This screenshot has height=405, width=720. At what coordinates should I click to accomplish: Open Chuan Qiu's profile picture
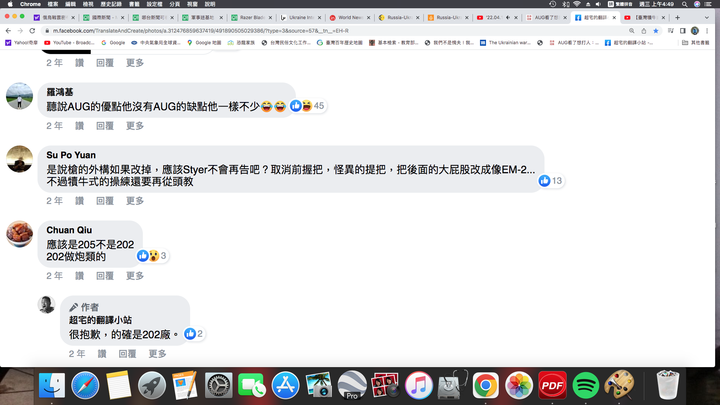click(x=19, y=234)
